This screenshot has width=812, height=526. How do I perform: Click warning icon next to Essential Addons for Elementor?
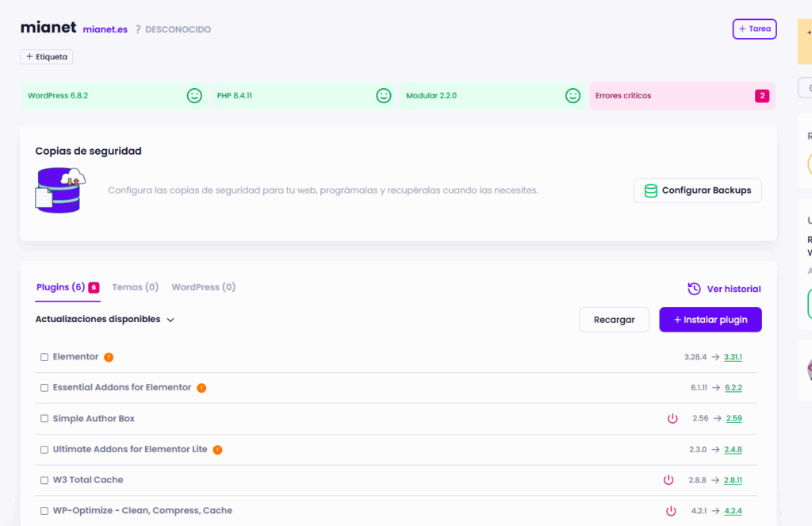pyautogui.click(x=201, y=388)
